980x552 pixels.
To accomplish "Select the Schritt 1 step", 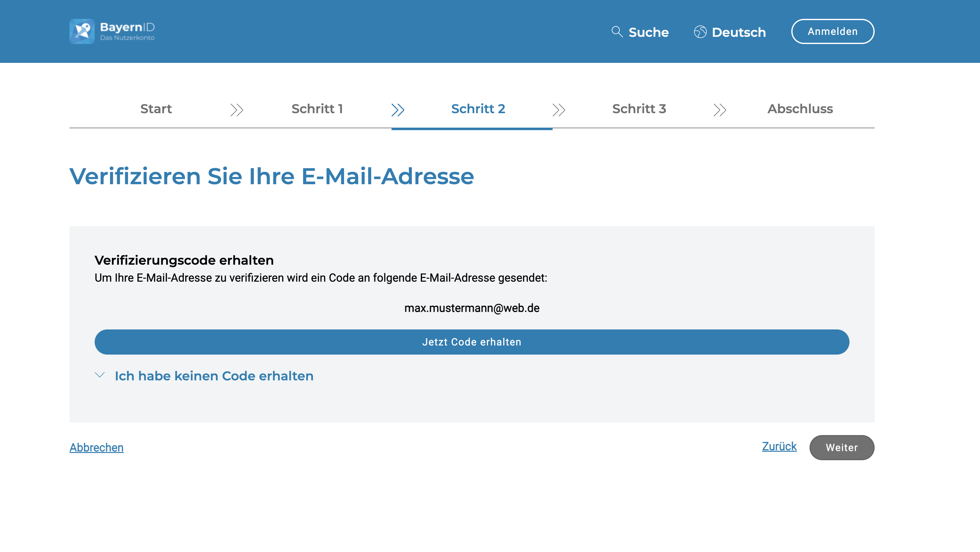I will [x=317, y=109].
